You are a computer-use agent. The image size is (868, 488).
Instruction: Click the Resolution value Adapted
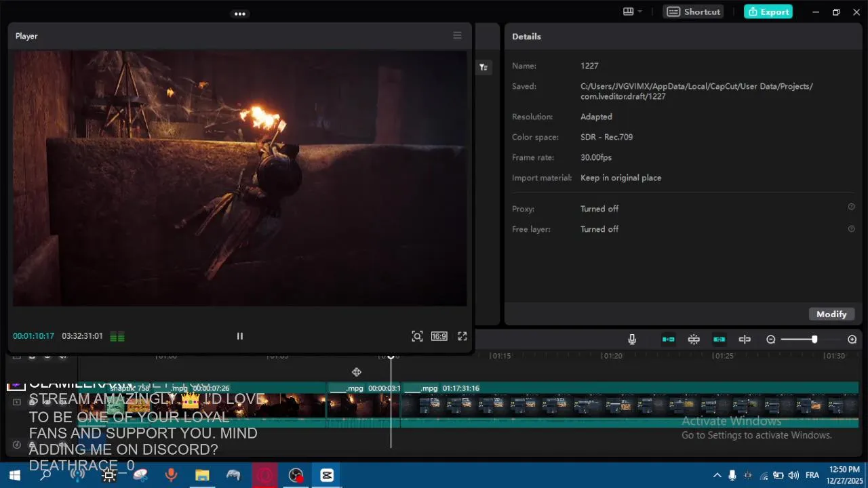(596, 117)
